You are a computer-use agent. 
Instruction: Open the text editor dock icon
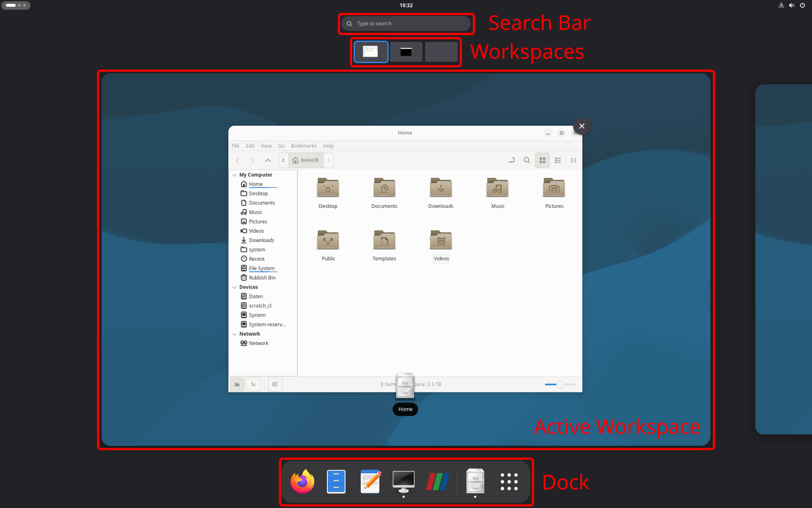(370, 481)
